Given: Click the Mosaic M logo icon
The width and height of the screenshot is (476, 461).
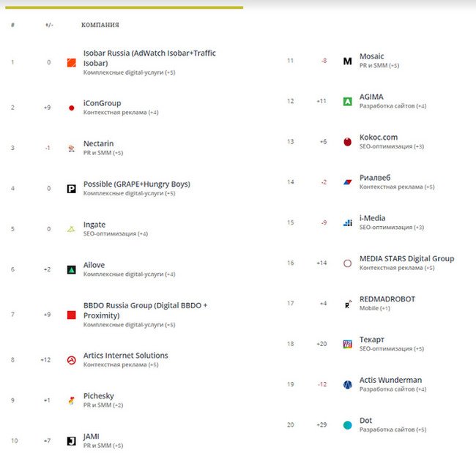Looking at the screenshot, I should 348,61.
